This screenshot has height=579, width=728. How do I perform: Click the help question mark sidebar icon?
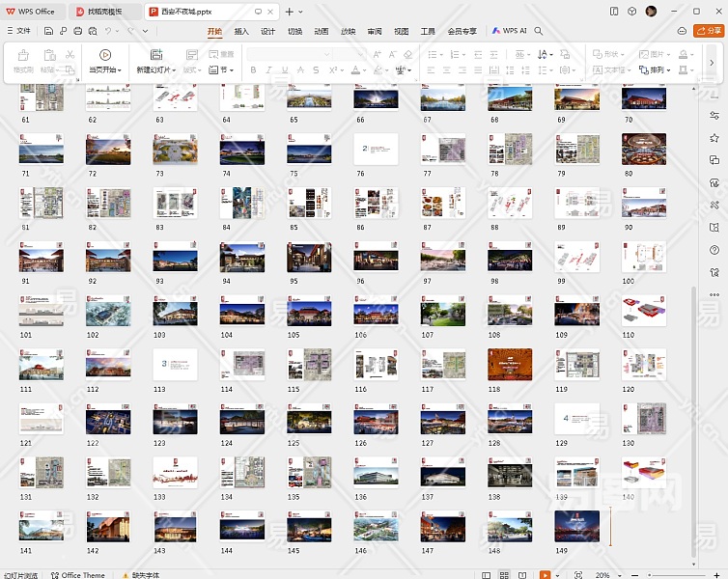(714, 249)
